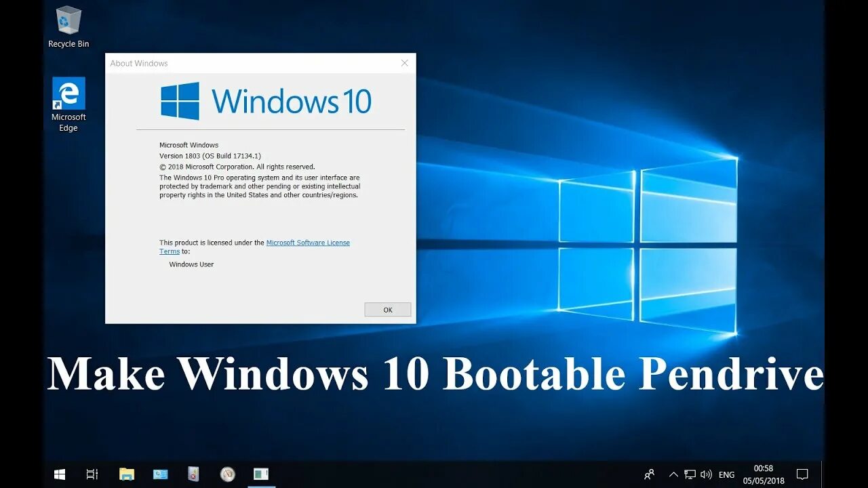Open the Recycle Bin desktop icon
The image size is (868, 488).
pos(68,27)
